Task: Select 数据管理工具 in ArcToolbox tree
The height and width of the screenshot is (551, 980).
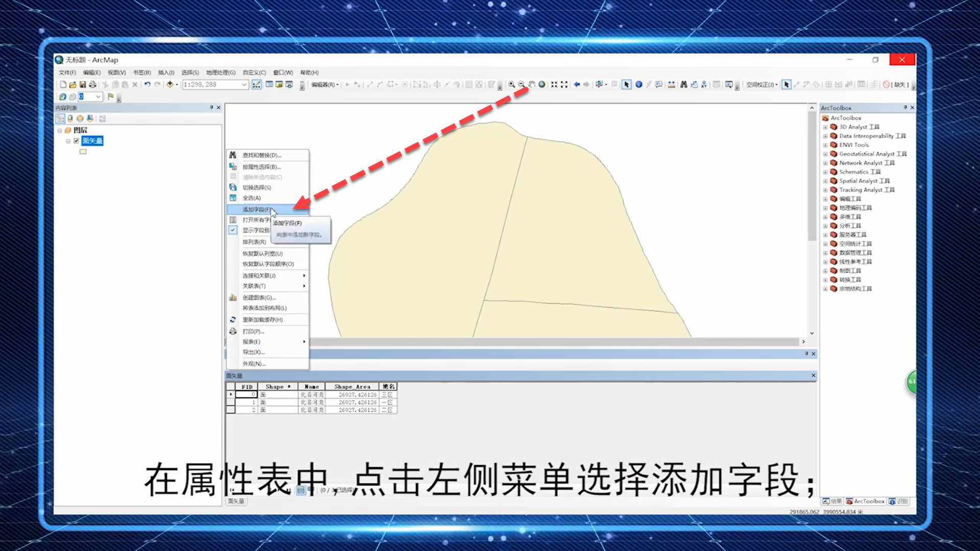Action: [x=855, y=253]
